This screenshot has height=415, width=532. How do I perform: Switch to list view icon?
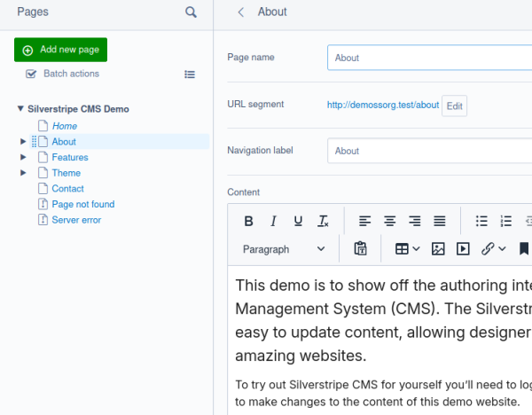click(190, 74)
